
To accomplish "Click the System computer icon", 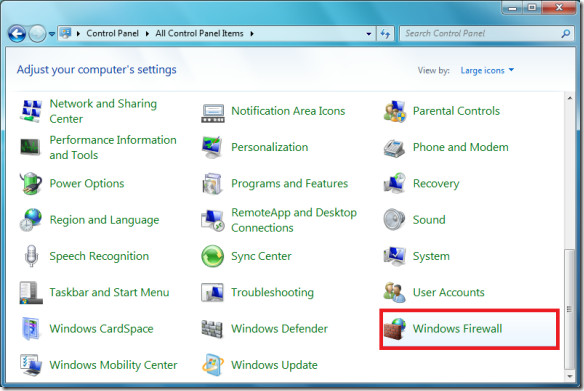I will [394, 256].
